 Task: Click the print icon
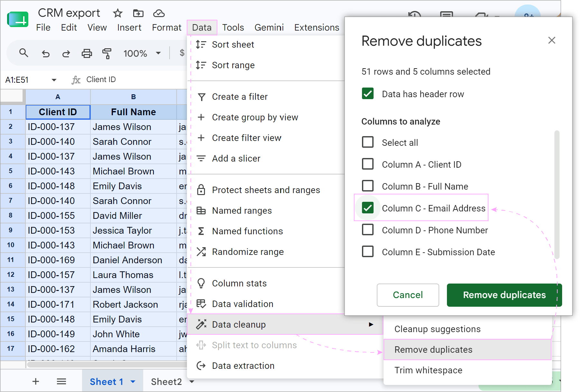pos(87,53)
